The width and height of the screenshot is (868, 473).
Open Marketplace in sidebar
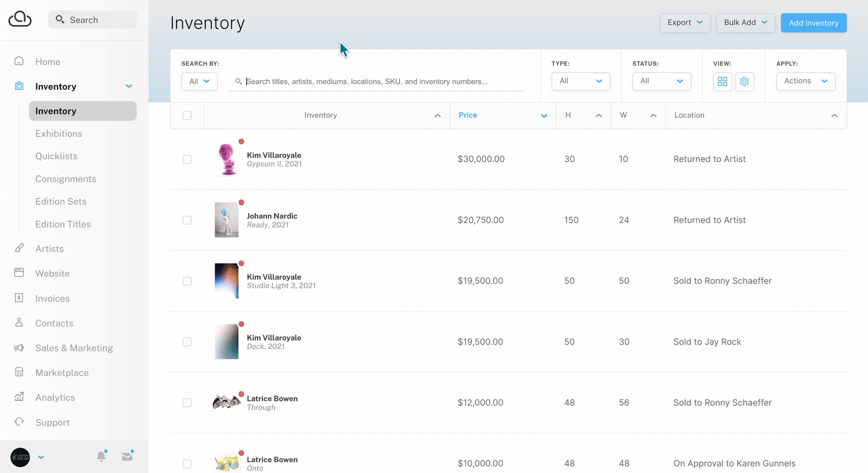point(62,373)
